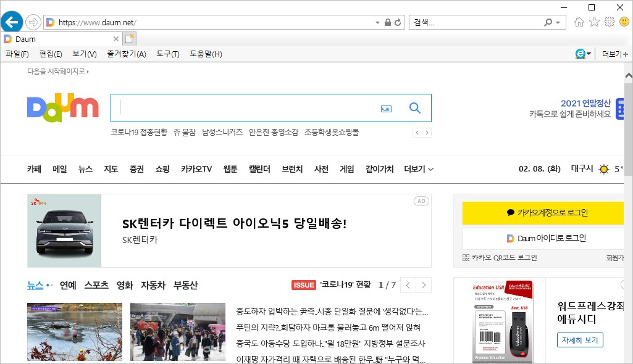The image size is (633, 364).
Task: Click the browser search magnifier icon
Action: [548, 22]
